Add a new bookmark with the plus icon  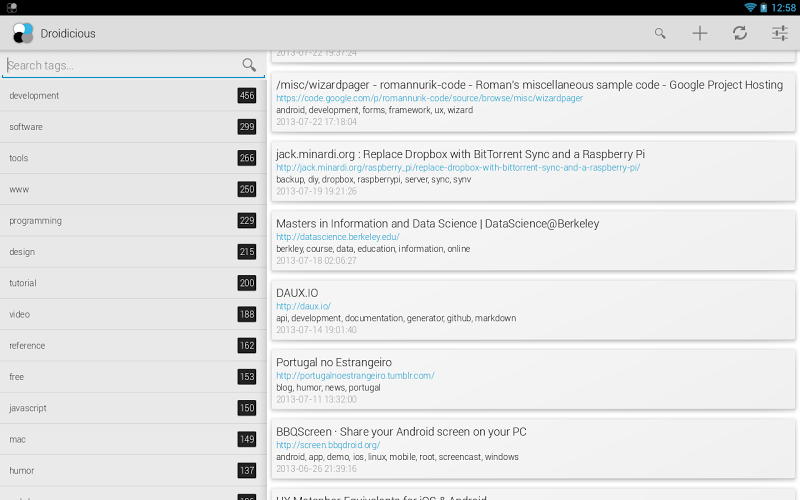click(x=699, y=33)
